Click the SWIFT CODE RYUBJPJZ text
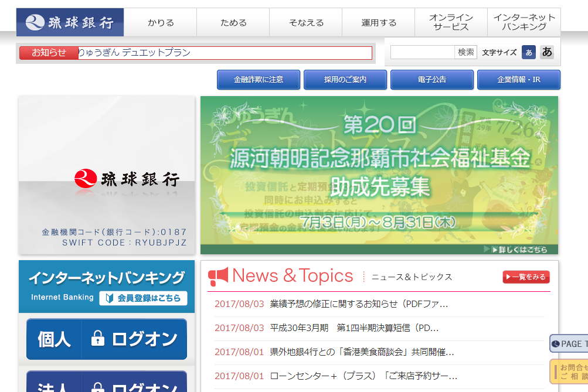 click(x=124, y=243)
